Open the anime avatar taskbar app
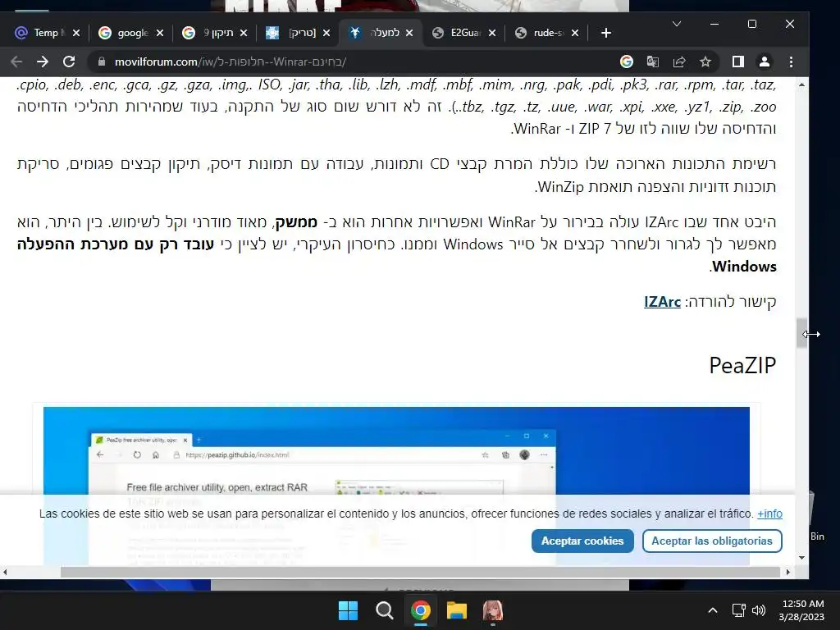840x630 pixels. 493,610
